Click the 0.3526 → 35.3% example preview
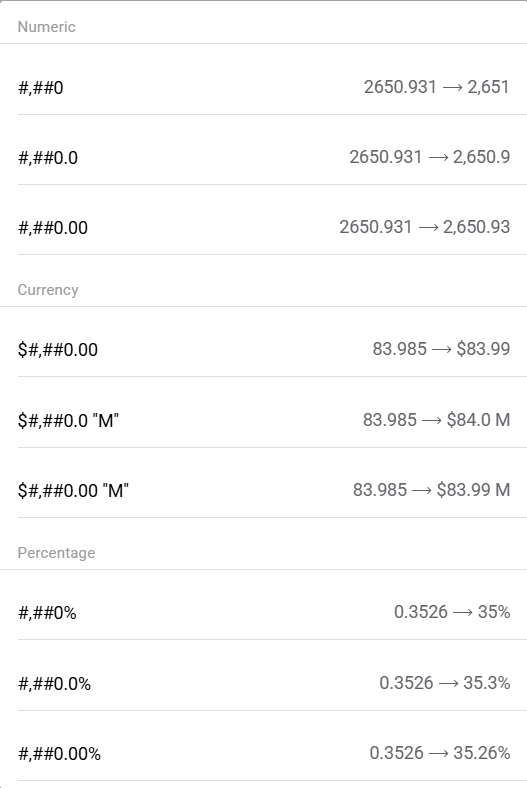The image size is (527, 788). [x=445, y=682]
